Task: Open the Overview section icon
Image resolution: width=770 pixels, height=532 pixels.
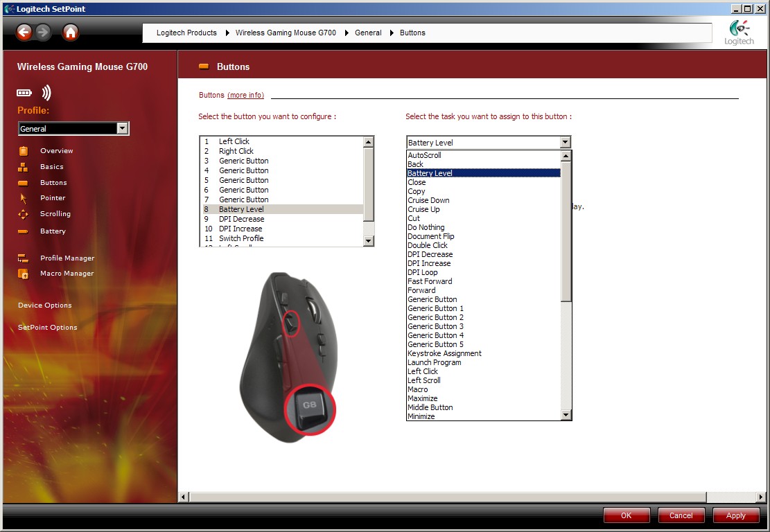Action: pos(24,151)
